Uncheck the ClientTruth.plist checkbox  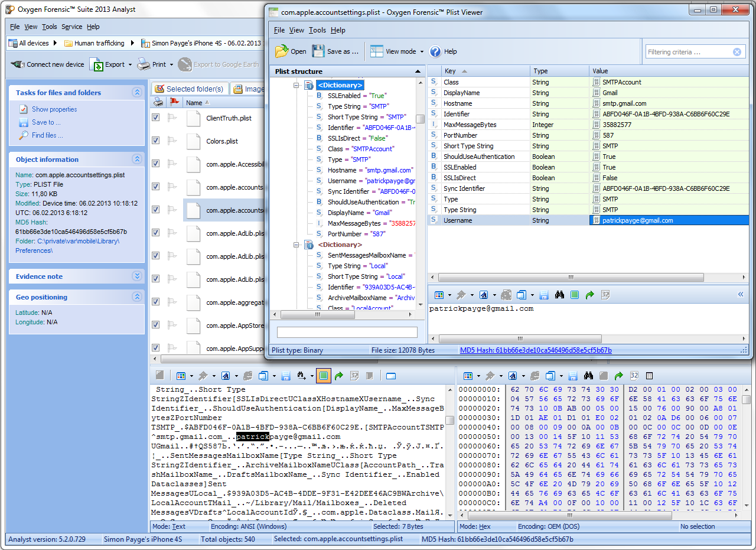[156, 118]
